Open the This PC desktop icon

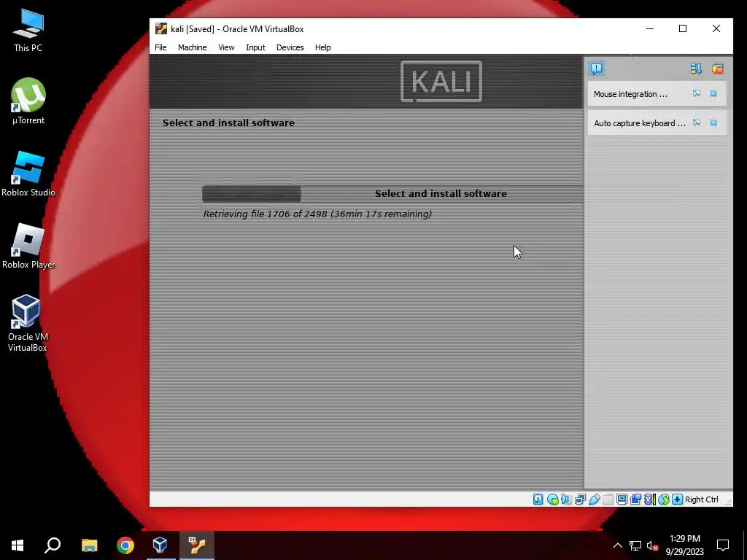coord(28,31)
